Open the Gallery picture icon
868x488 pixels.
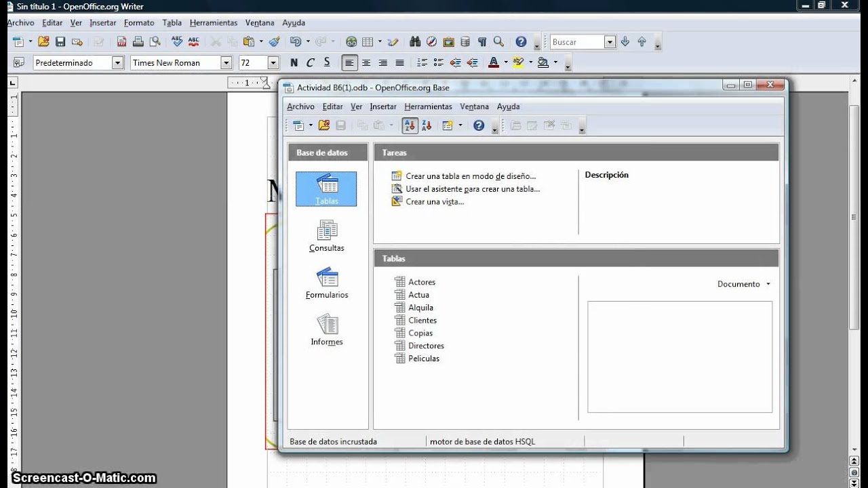point(448,41)
